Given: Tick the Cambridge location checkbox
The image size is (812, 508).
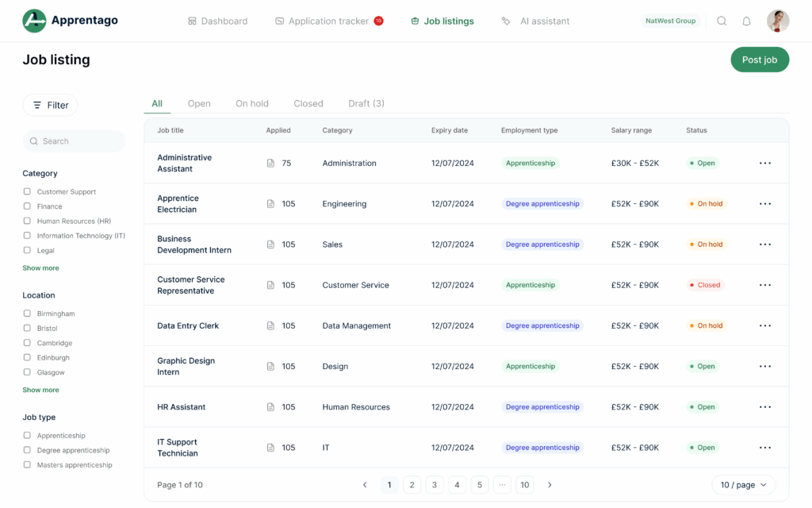Looking at the screenshot, I should click(x=27, y=343).
